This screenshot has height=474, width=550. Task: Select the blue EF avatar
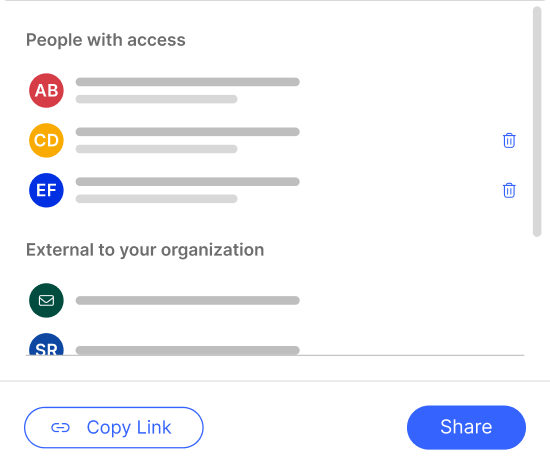46,190
